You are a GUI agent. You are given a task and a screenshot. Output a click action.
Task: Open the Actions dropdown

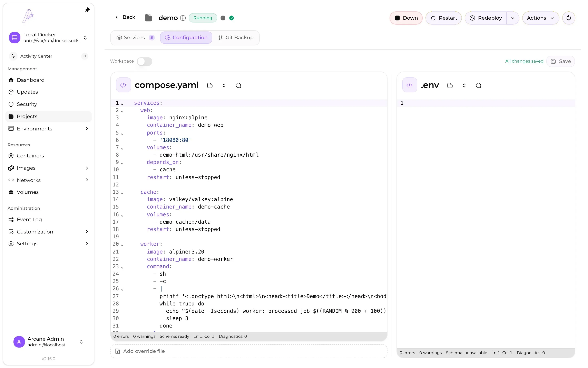coord(540,18)
